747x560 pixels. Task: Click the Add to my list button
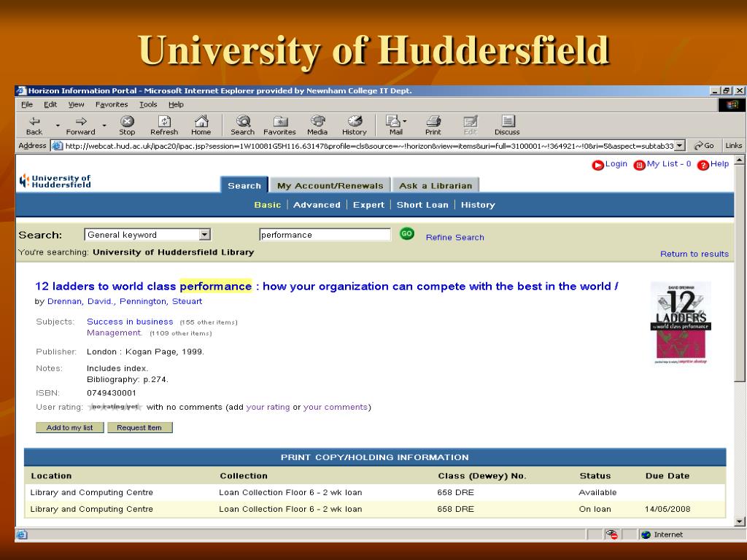tap(69, 427)
